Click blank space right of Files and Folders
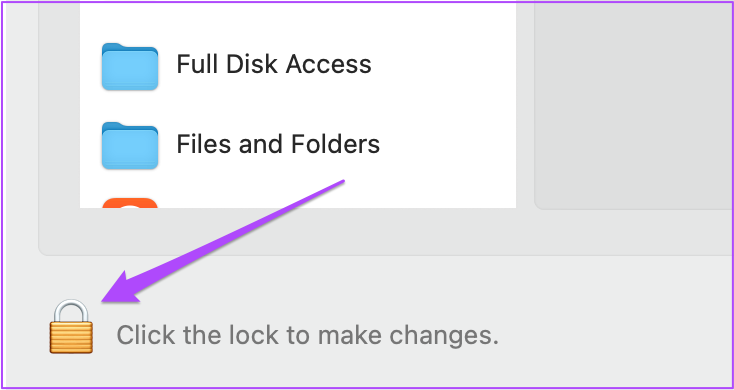Image resolution: width=734 pixels, height=390 pixels. pyautogui.click(x=447, y=145)
